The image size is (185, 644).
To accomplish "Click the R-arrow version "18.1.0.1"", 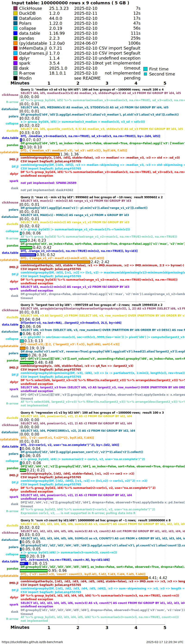I will click(x=58, y=73).
